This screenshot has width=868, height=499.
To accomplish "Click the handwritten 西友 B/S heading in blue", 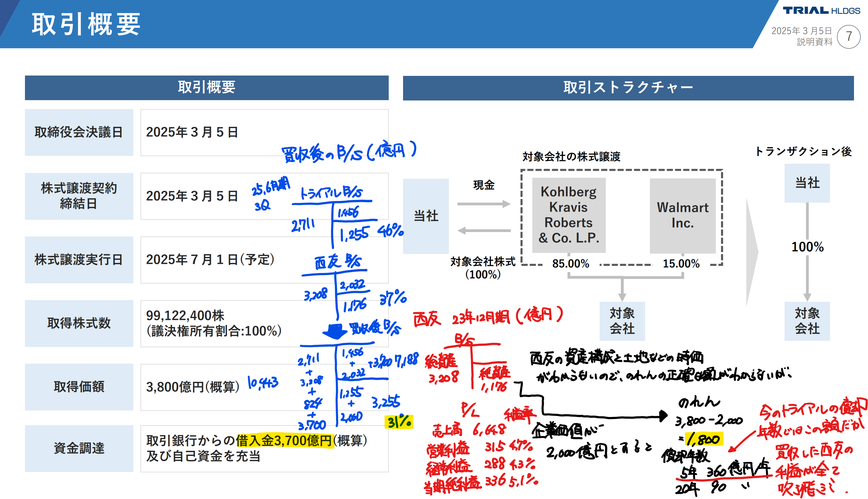I will pyautogui.click(x=338, y=262).
